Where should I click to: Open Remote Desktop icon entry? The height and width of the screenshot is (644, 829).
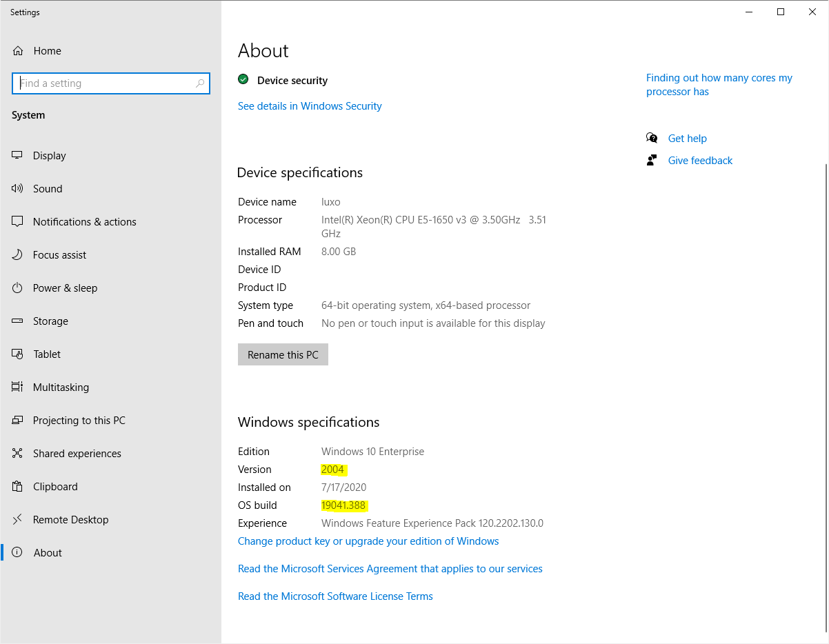(18, 520)
